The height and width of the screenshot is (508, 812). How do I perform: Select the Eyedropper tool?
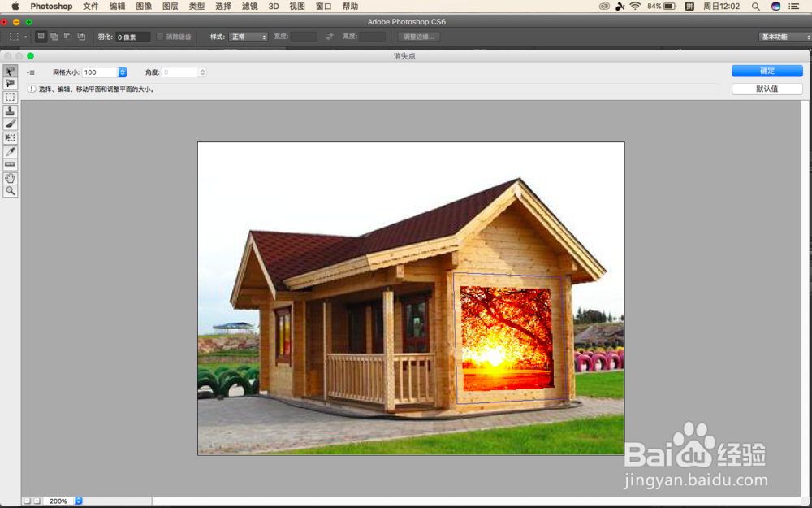click(x=10, y=151)
